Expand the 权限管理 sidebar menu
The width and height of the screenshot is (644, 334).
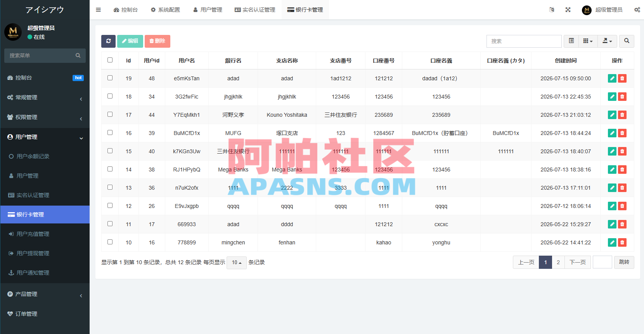[45, 117]
